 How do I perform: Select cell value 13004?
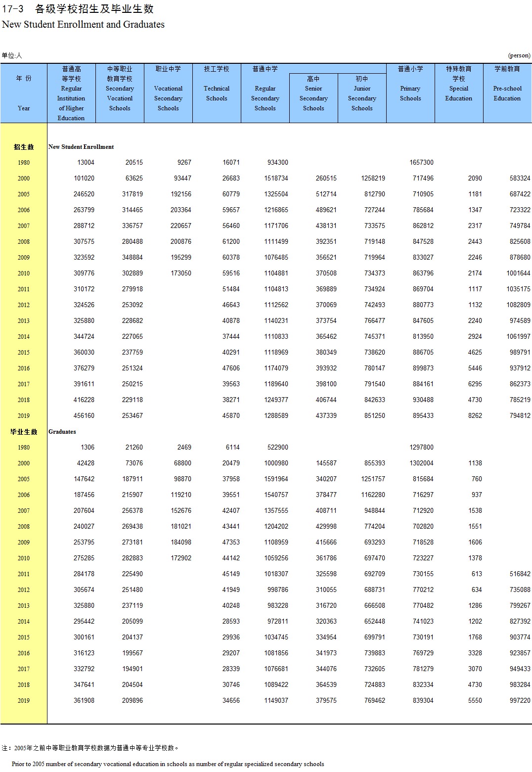click(86, 163)
